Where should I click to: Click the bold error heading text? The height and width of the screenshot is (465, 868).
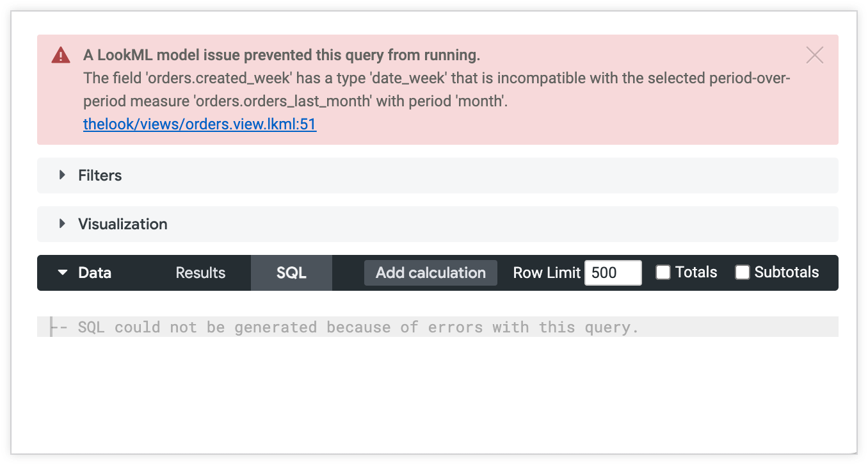point(282,55)
